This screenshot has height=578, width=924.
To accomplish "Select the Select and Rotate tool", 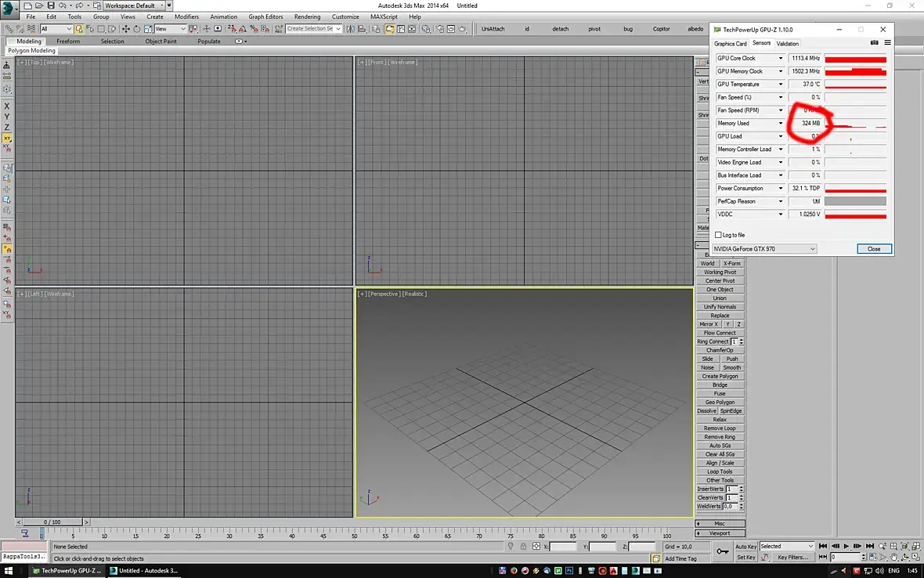I will pyautogui.click(x=137, y=28).
